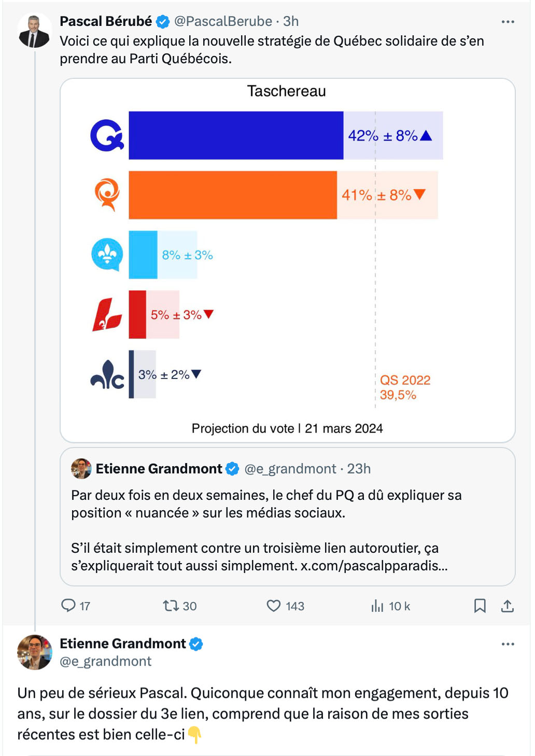The image size is (535, 756).
Task: Like the tweet with 143 likes
Action: coord(274,606)
